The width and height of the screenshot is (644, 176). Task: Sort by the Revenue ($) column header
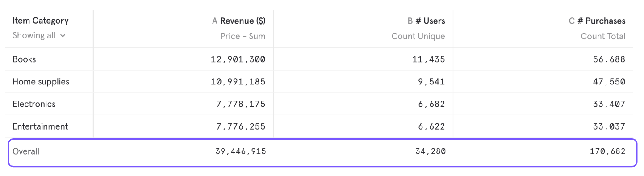click(243, 21)
